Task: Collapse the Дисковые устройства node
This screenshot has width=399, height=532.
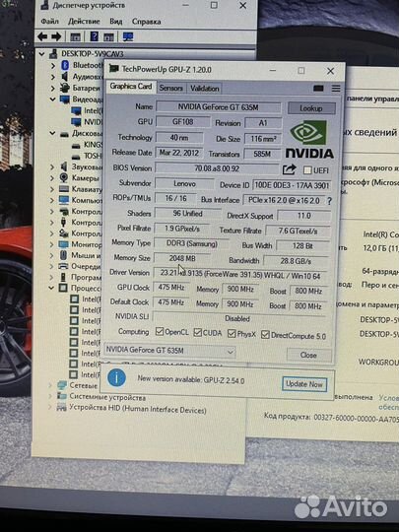Action: click(x=52, y=133)
